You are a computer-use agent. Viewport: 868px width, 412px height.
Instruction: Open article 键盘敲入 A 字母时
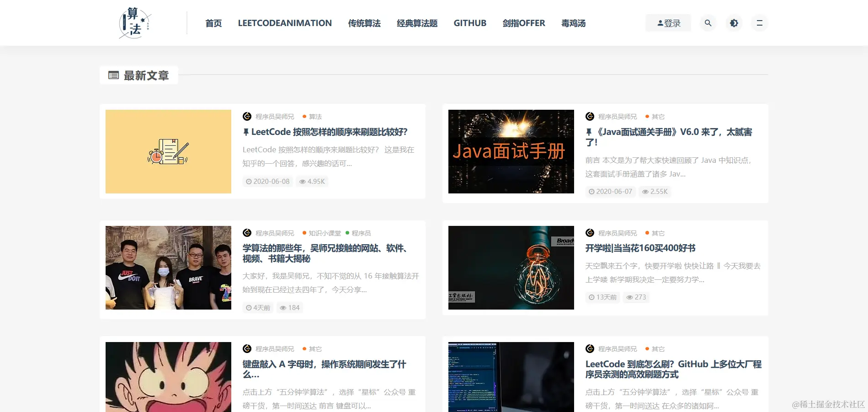324,369
